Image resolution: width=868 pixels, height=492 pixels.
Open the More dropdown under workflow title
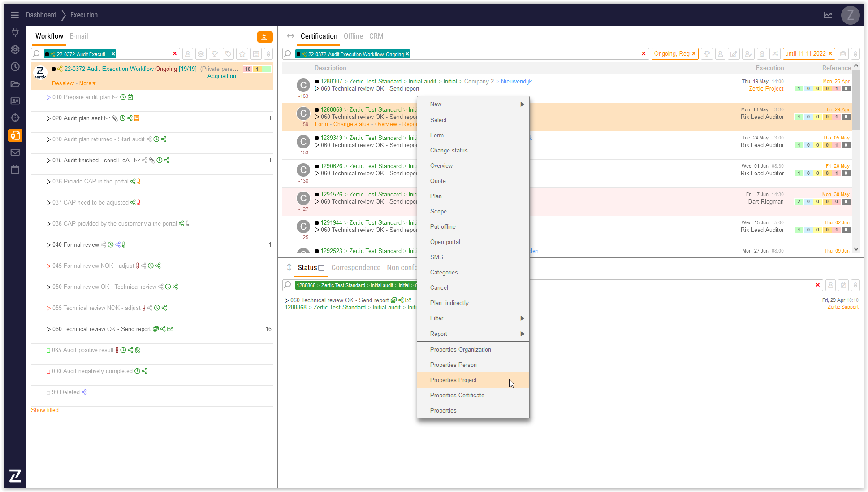[87, 83]
